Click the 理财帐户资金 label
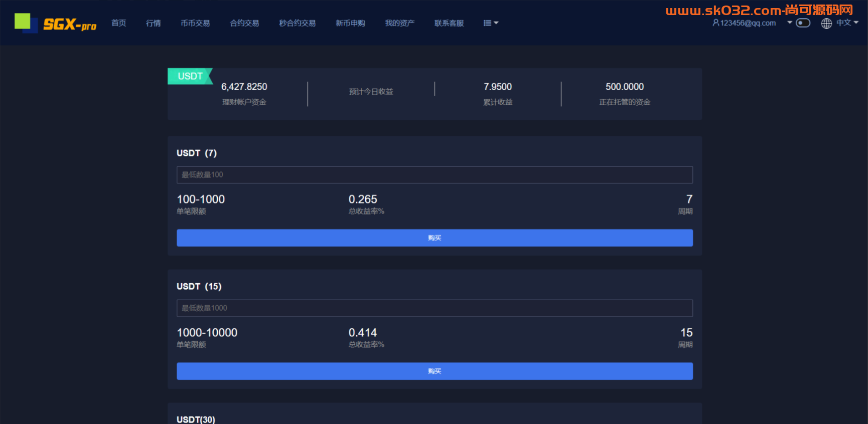 (x=244, y=102)
